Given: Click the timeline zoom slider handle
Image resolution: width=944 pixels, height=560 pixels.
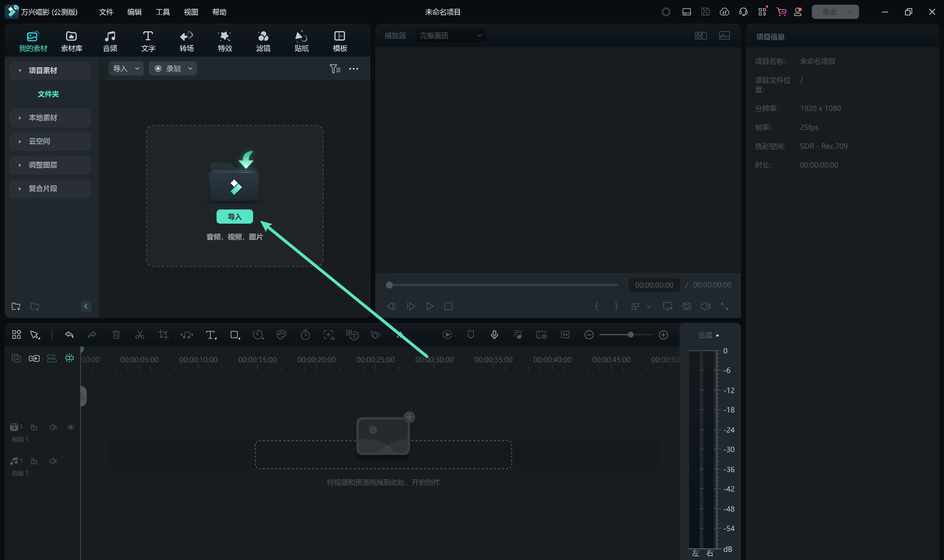Looking at the screenshot, I should point(630,335).
